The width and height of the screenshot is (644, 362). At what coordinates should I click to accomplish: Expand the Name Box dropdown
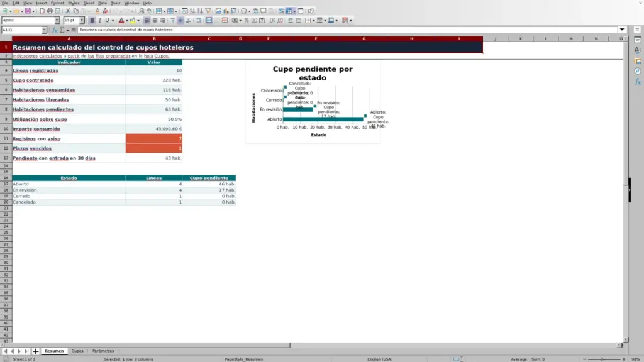[44, 30]
